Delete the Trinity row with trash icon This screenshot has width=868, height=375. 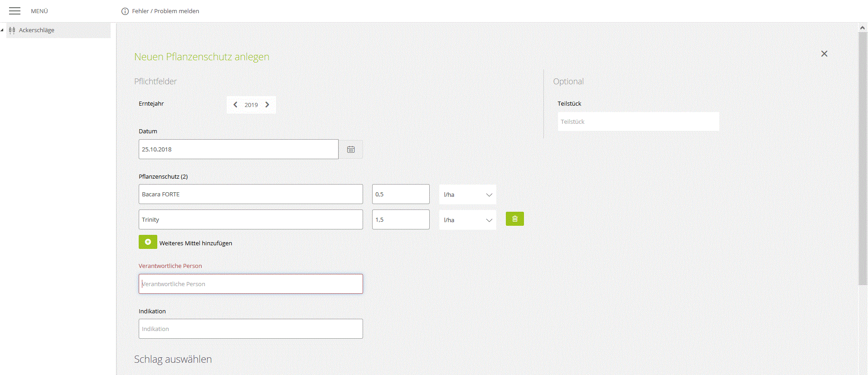(515, 219)
